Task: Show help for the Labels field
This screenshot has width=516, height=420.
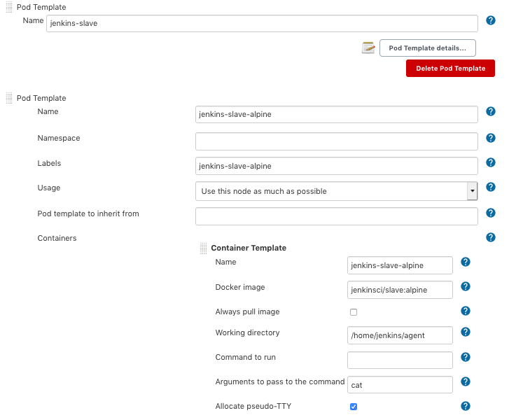Action: pyautogui.click(x=490, y=162)
